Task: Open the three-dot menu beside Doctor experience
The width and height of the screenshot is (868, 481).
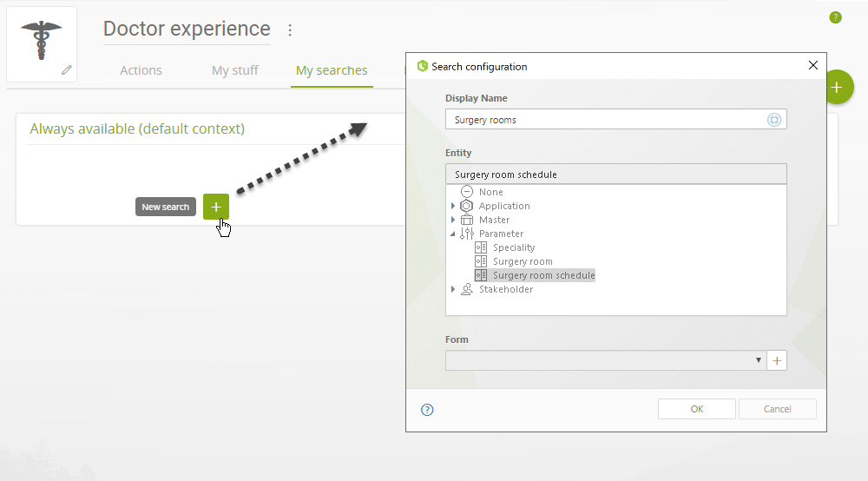Action: coord(290,30)
